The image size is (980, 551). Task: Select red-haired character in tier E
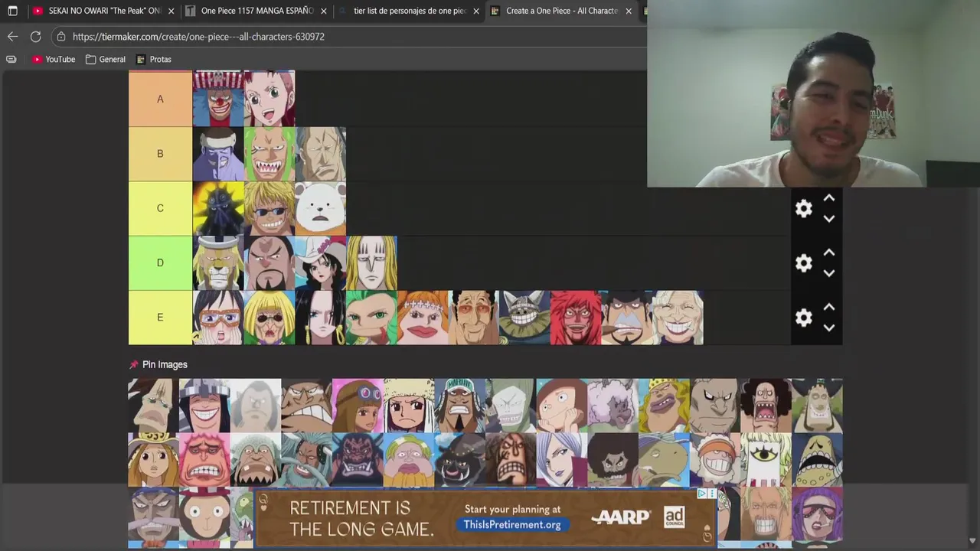pos(576,318)
